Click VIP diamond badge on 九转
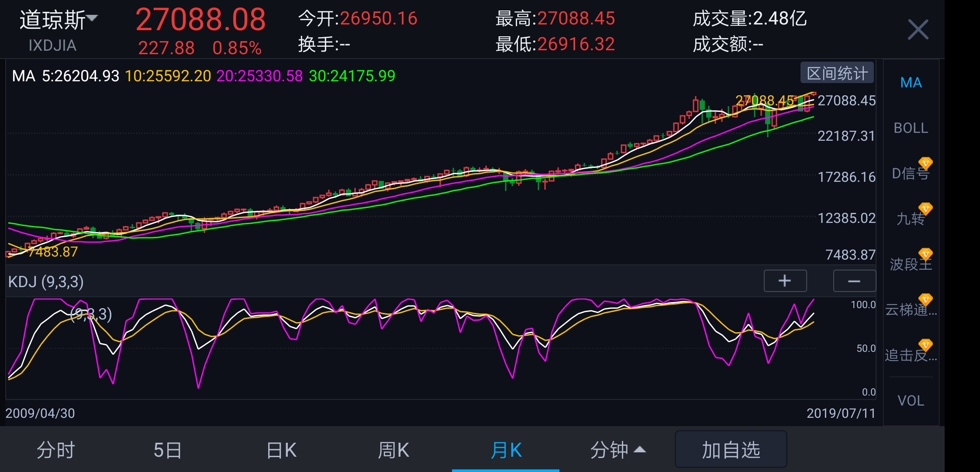The height and width of the screenshot is (472, 980). coord(925,209)
